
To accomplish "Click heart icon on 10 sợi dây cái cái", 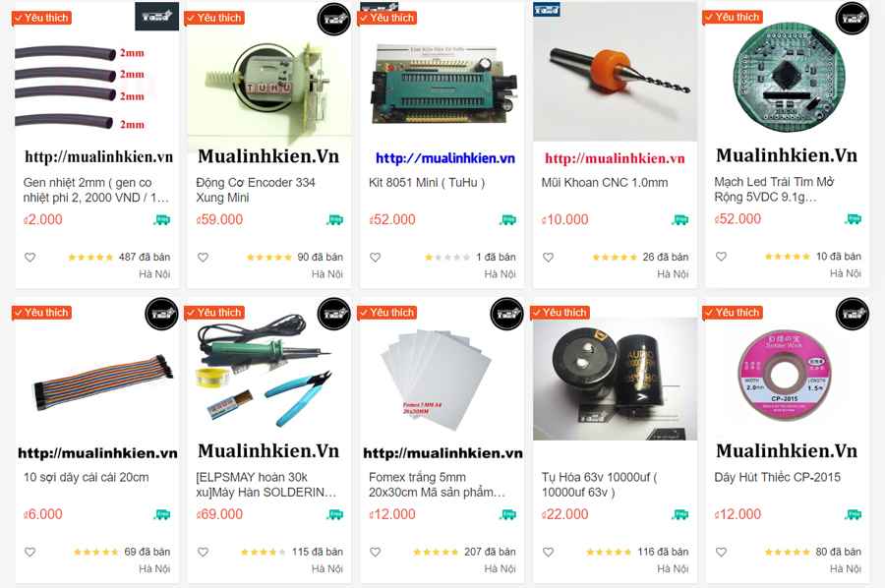I will click(29, 552).
